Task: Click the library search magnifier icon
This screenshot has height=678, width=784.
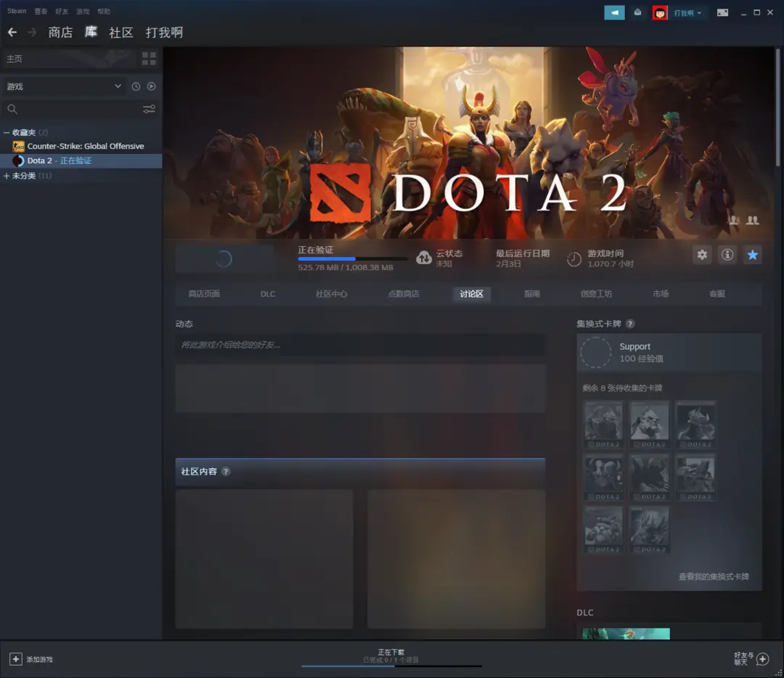Action: [x=12, y=109]
